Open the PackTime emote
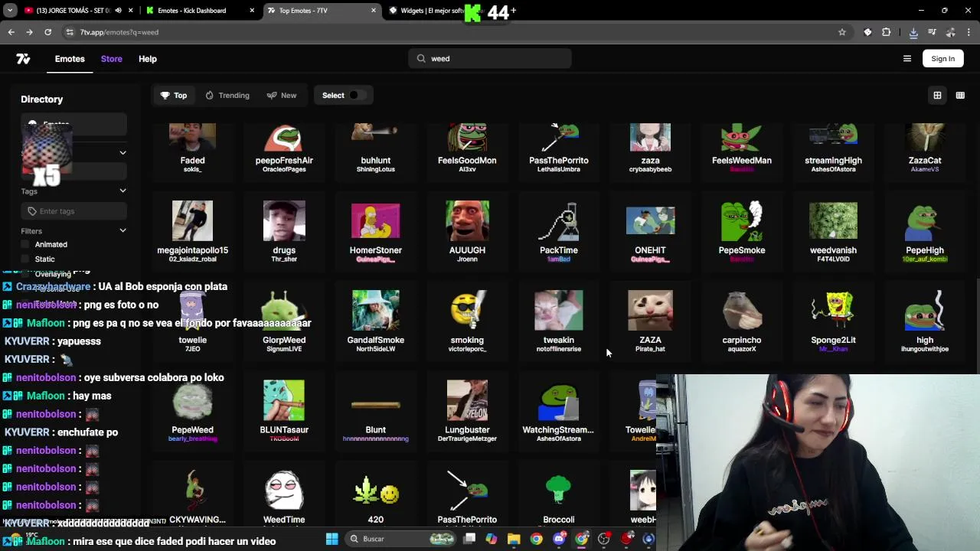 [558, 232]
